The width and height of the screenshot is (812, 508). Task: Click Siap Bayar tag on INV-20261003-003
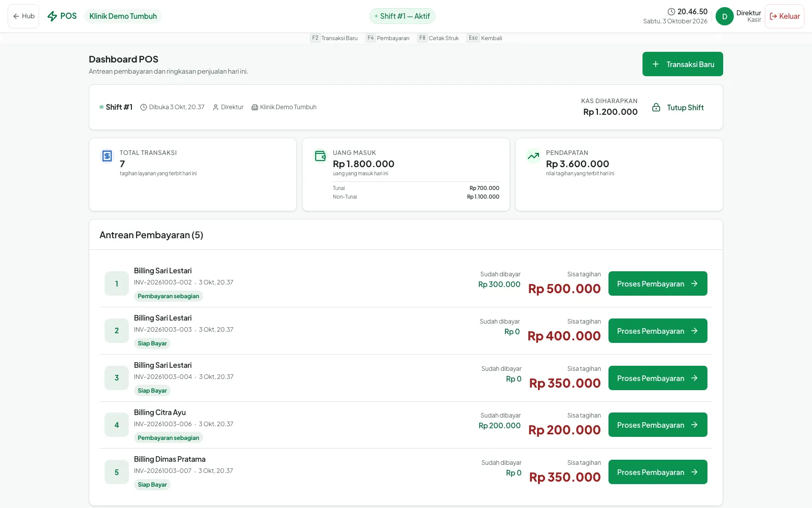[x=152, y=343]
